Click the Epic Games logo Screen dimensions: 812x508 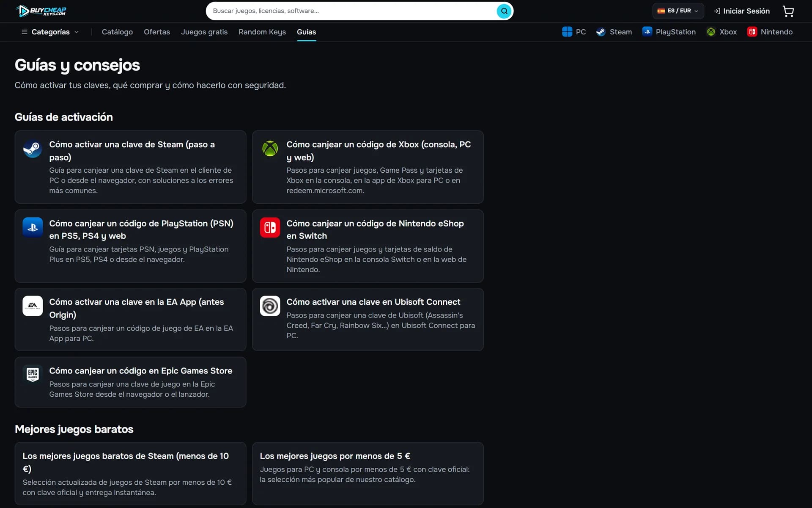pos(33,375)
